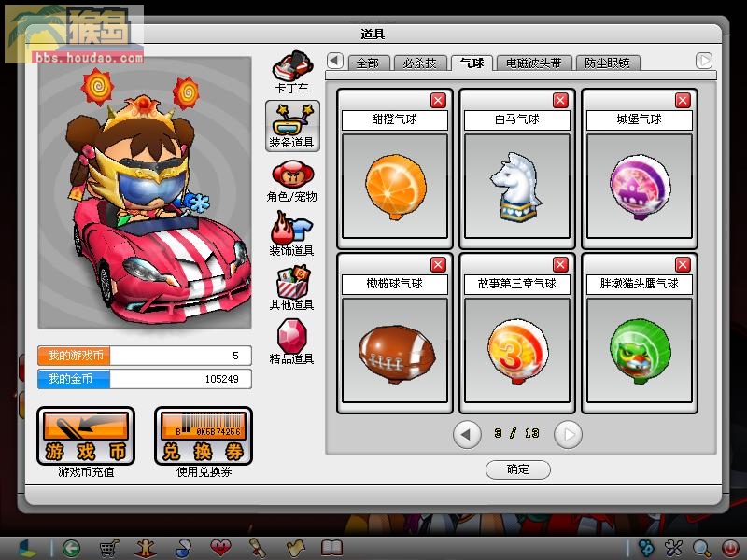Open the 其他道具 gift box category
The width and height of the screenshot is (747, 560).
pos(292,288)
